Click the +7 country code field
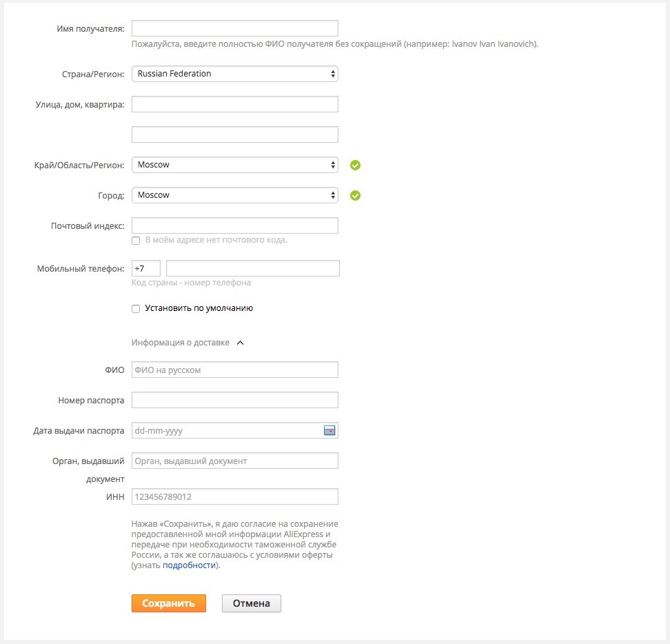 145,268
